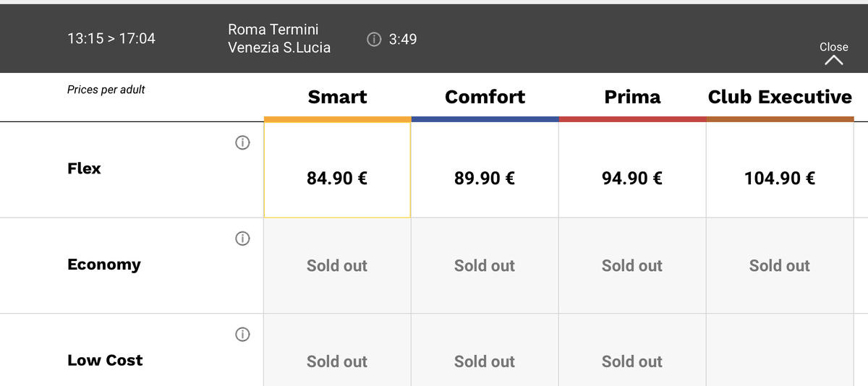
Task: Choose Club Executive Flex fare at 104.90 €
Action: click(780, 170)
